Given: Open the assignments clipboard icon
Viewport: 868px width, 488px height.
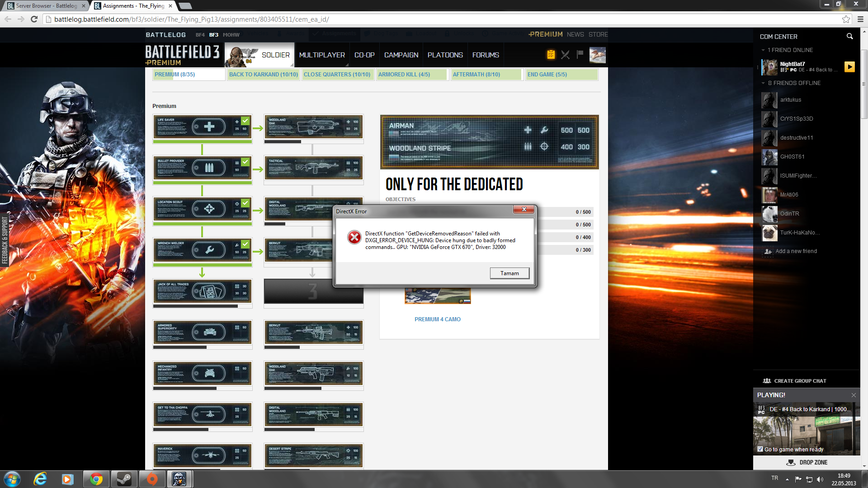Looking at the screenshot, I should click(551, 55).
